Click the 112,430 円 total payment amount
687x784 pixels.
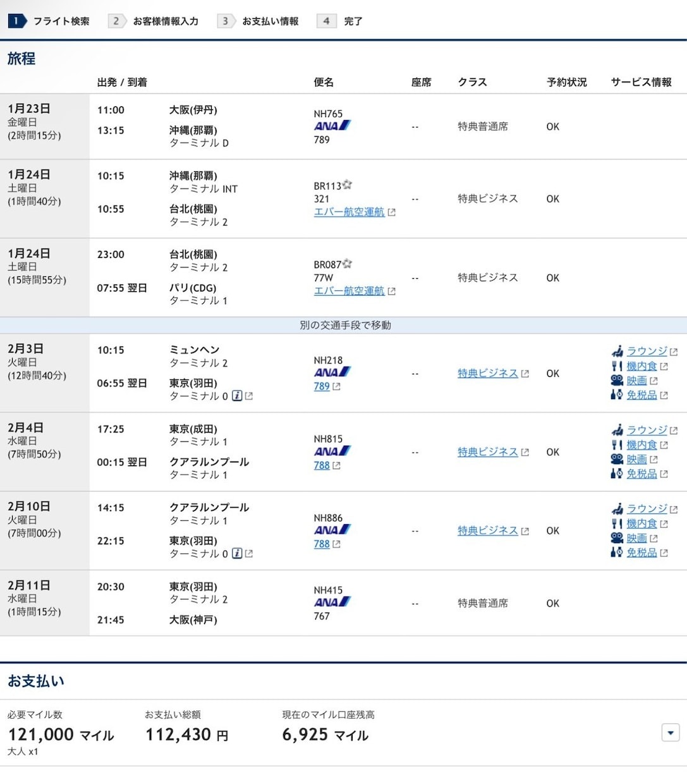[x=186, y=735]
